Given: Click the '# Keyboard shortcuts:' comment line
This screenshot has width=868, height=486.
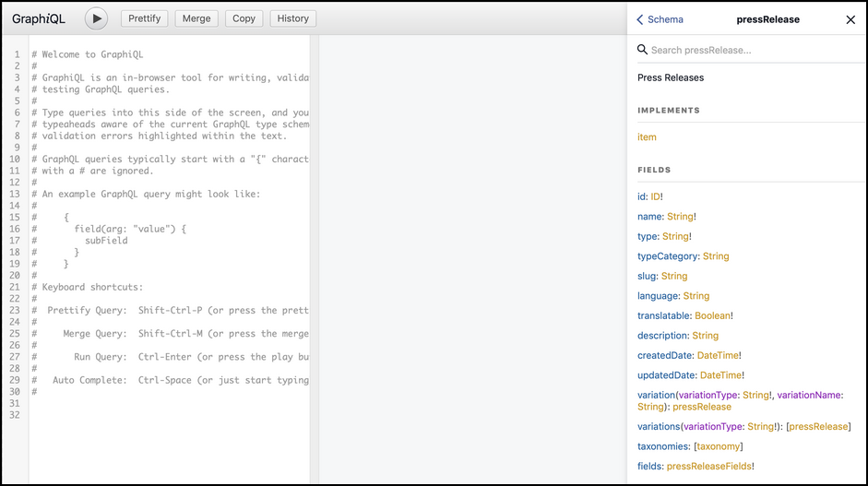Looking at the screenshot, I should click(88, 287).
